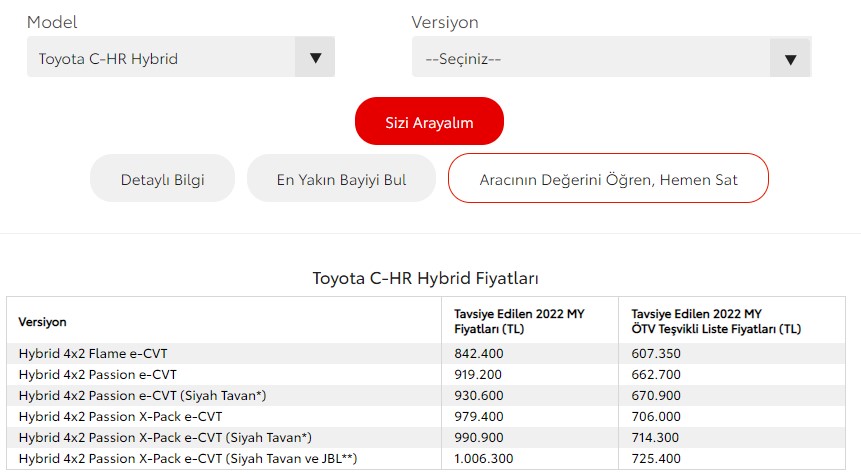Select Hybrid 4x2 Passion X-Pack e-CVT row name
The image size is (861, 476).
coord(120,416)
